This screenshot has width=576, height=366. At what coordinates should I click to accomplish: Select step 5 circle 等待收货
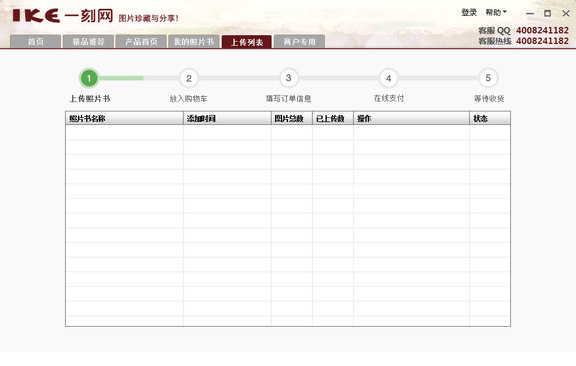(488, 78)
